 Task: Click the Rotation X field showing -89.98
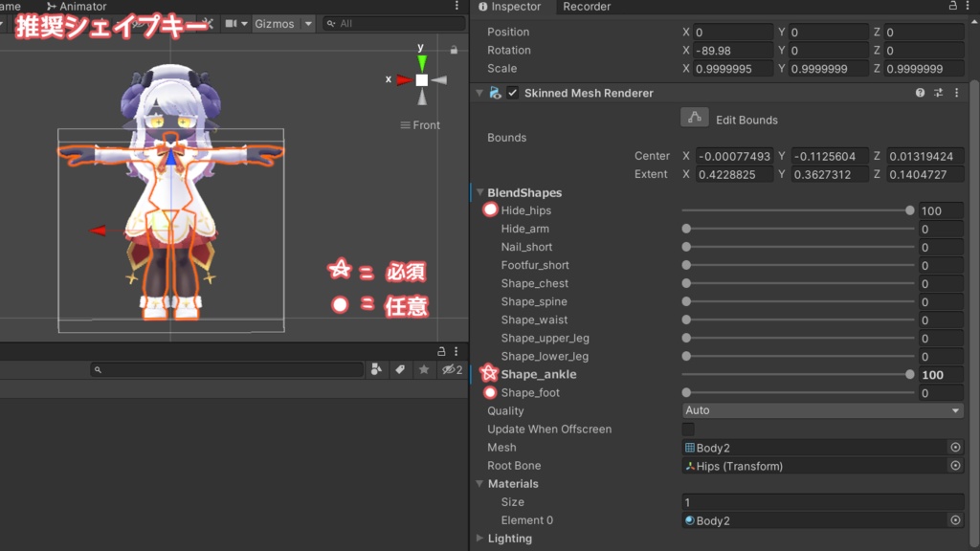[x=732, y=50]
